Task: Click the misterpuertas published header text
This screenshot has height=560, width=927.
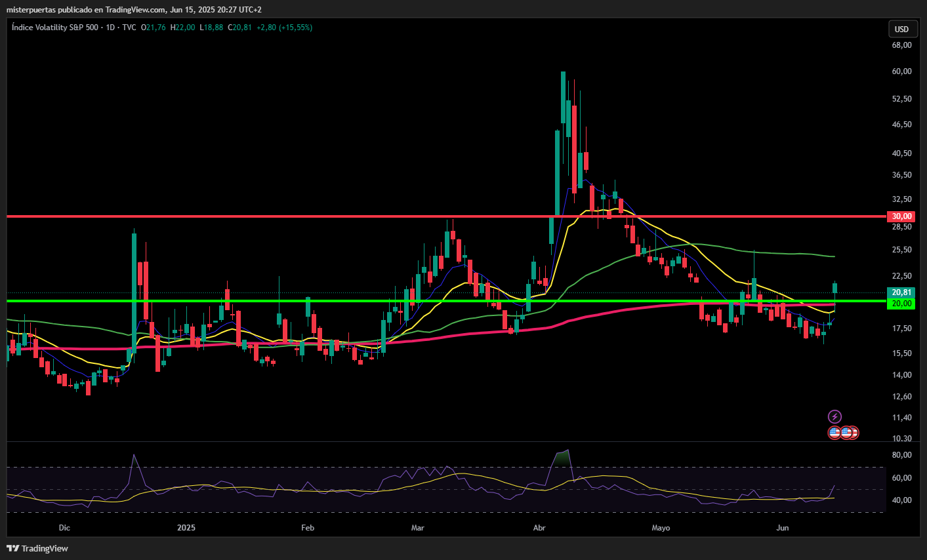Action: 134,10
